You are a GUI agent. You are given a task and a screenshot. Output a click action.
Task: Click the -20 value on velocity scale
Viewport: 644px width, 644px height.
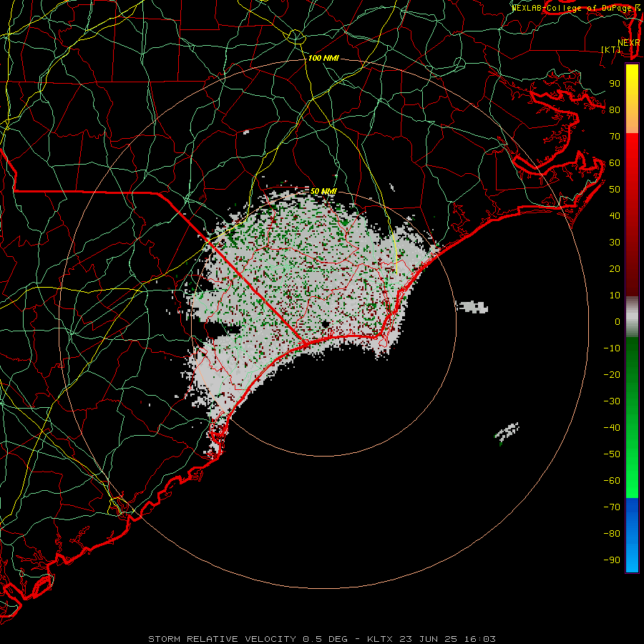pyautogui.click(x=612, y=374)
